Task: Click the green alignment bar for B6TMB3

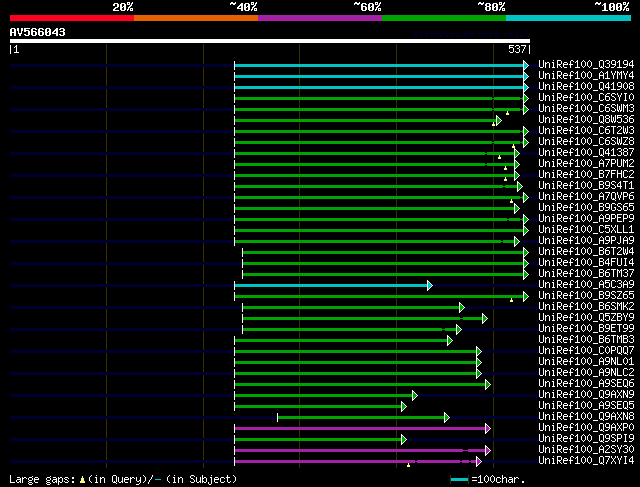Action: click(x=341, y=340)
